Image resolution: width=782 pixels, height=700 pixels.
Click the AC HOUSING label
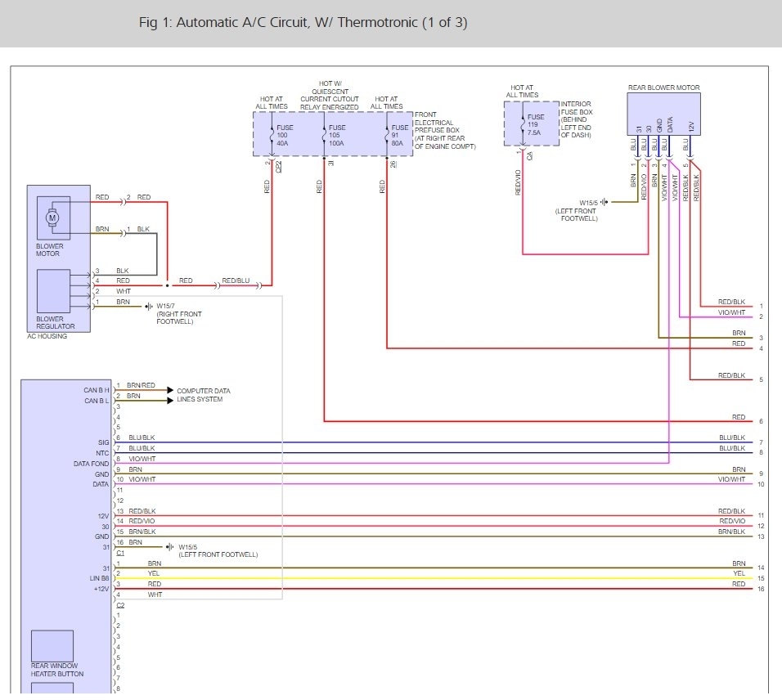click(47, 336)
